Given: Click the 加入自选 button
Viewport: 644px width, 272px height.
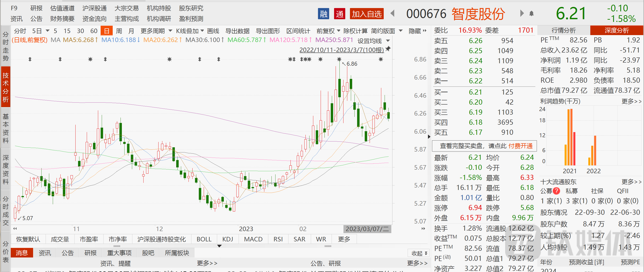Looking at the screenshot, I should click(x=366, y=14).
